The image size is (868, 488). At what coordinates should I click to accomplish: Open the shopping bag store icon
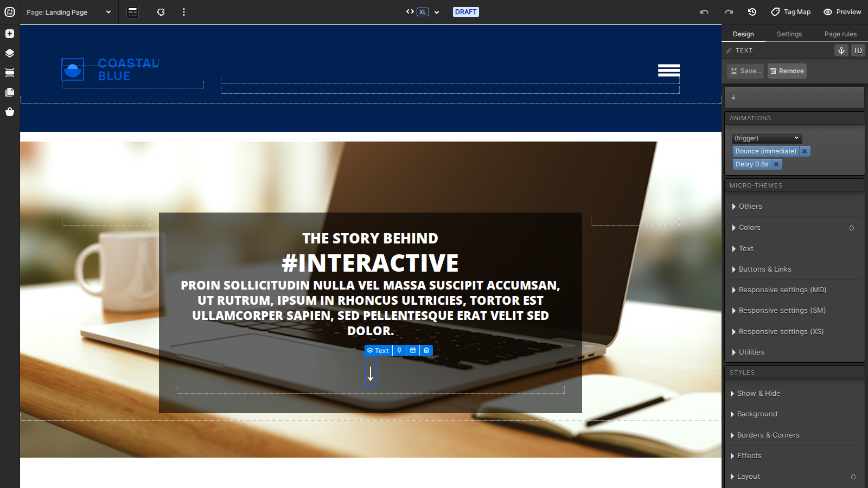(10, 112)
